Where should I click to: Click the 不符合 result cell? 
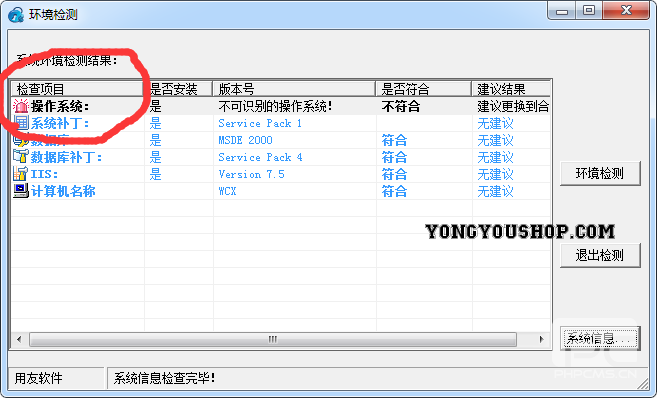[401, 106]
